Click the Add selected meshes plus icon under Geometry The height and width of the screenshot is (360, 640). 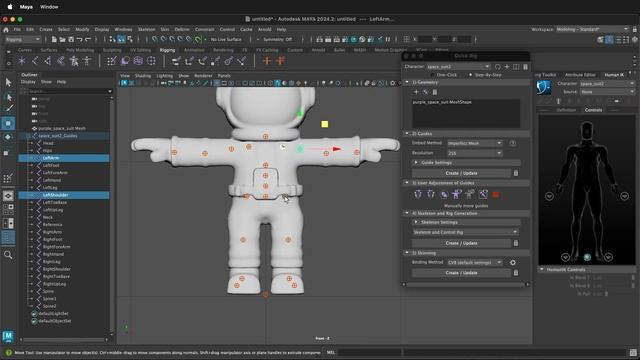pyautogui.click(x=416, y=92)
